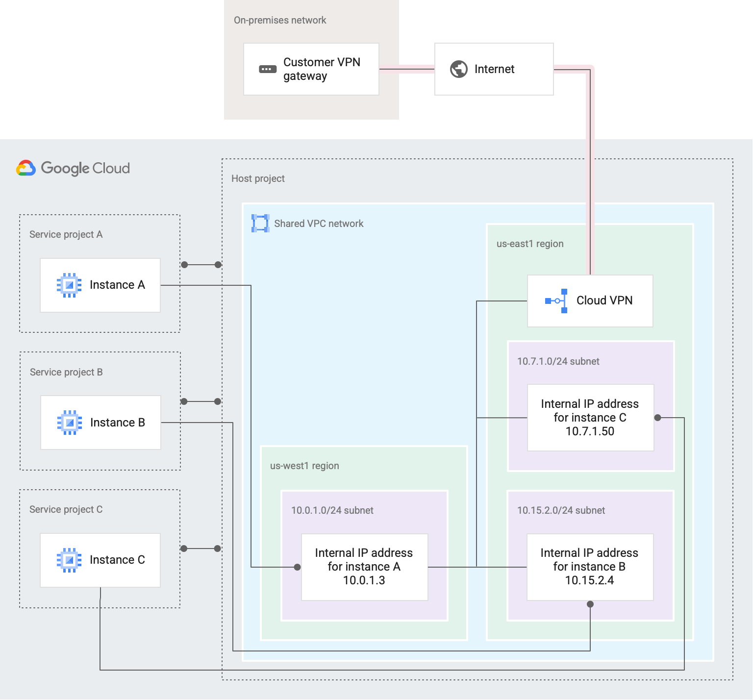Click the Instance A chip icon
This screenshot has height=700, width=753.
(69, 285)
